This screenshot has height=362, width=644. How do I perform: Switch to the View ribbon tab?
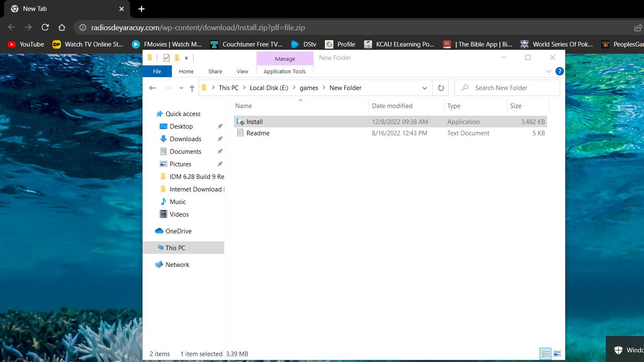tap(242, 71)
